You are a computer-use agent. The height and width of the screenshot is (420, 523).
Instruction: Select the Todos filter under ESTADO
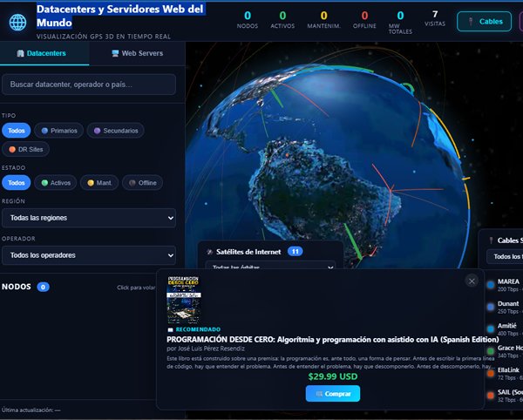coord(16,183)
